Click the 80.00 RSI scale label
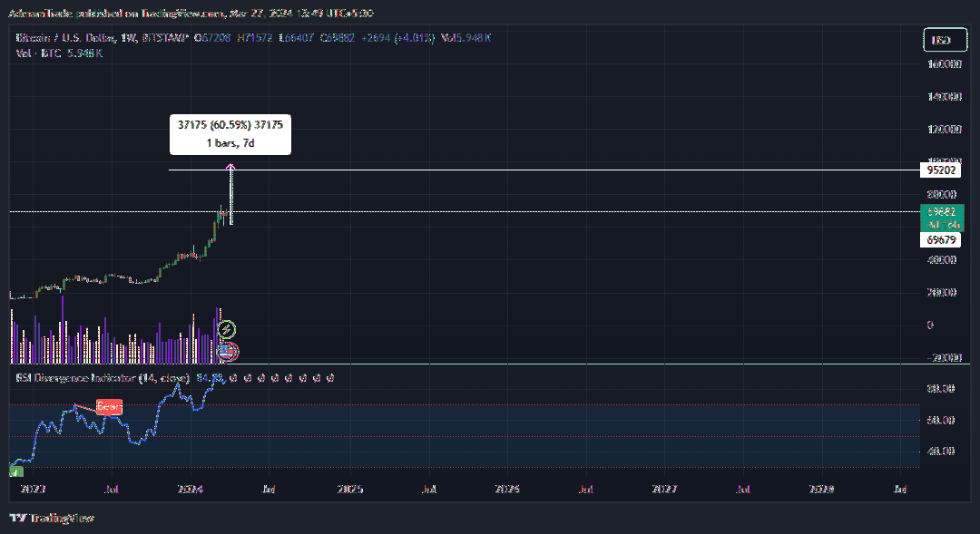The image size is (980, 534). click(x=941, y=388)
